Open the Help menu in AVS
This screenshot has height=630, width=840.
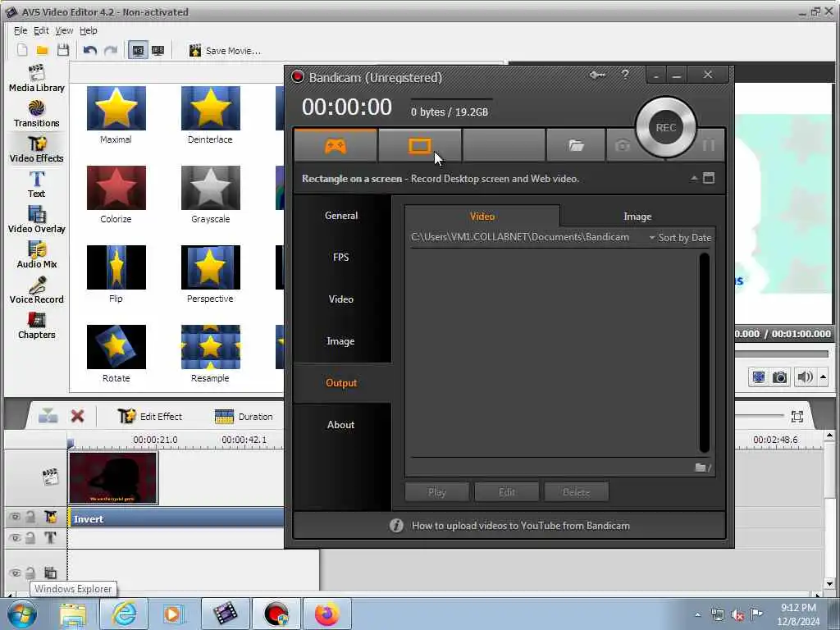89,30
